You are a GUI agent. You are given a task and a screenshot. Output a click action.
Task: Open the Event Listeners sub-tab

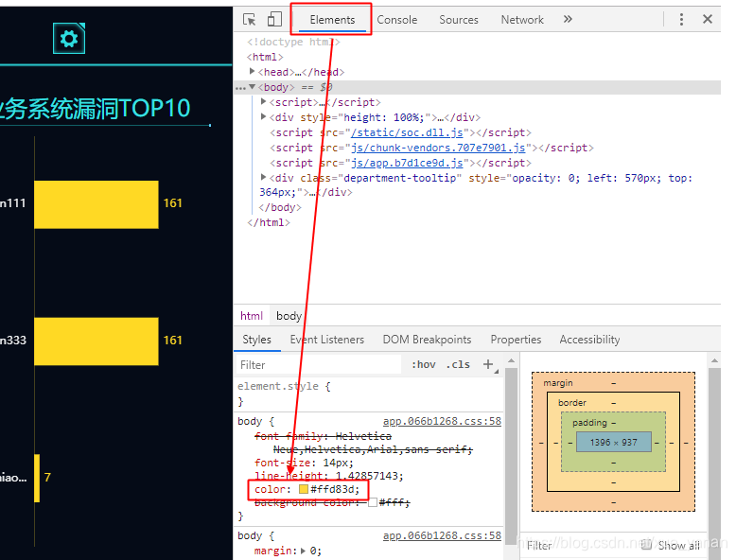[x=327, y=340]
